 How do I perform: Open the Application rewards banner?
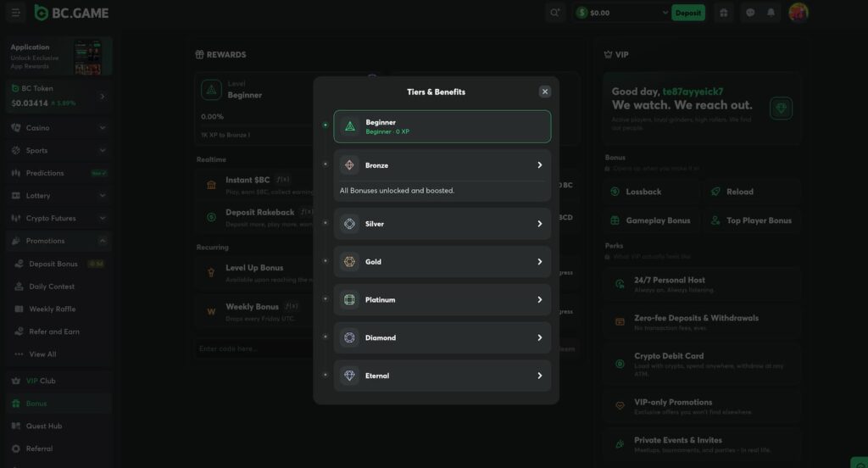58,56
